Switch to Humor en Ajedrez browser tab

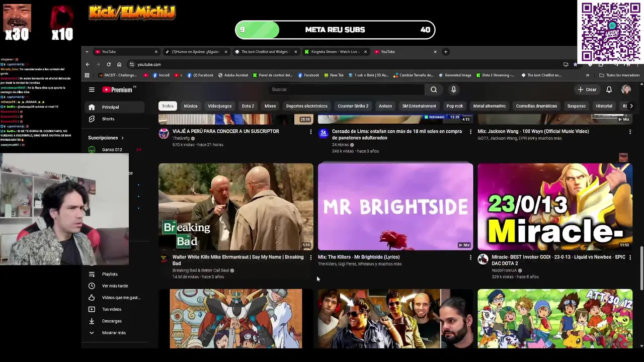point(196,52)
